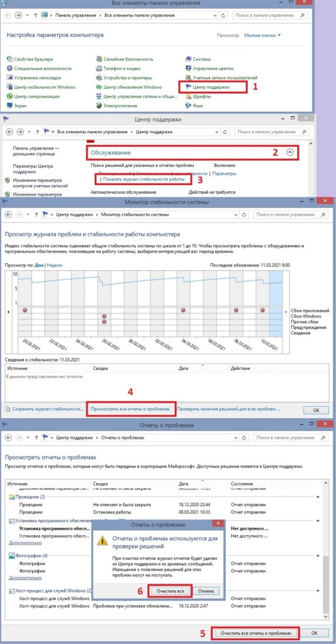Open the Система item in Control Panel
Viewport: 336px width, 644px height.
pyautogui.click(x=198, y=59)
